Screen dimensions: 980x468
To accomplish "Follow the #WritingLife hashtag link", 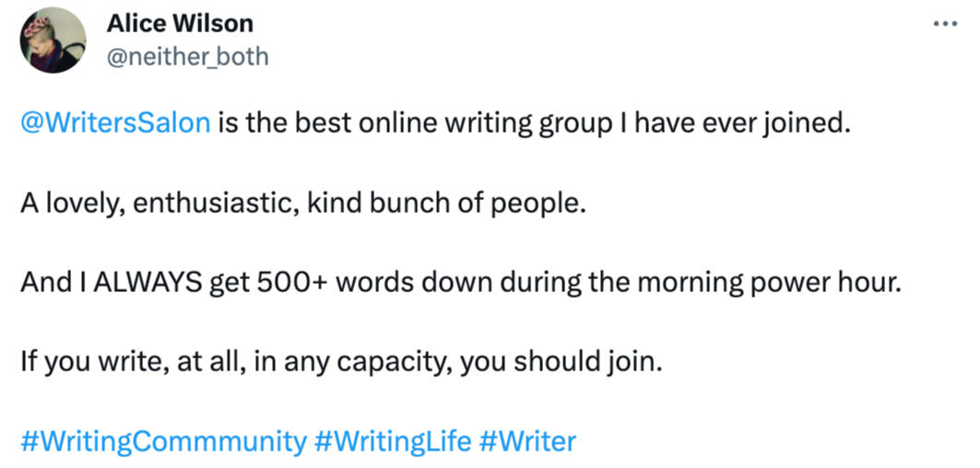I will pos(392,440).
